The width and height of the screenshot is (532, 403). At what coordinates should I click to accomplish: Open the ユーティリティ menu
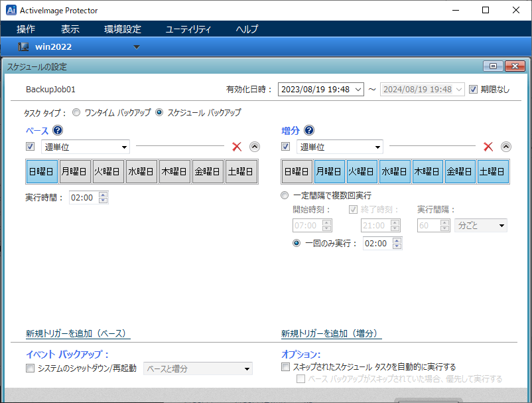pyautogui.click(x=188, y=29)
